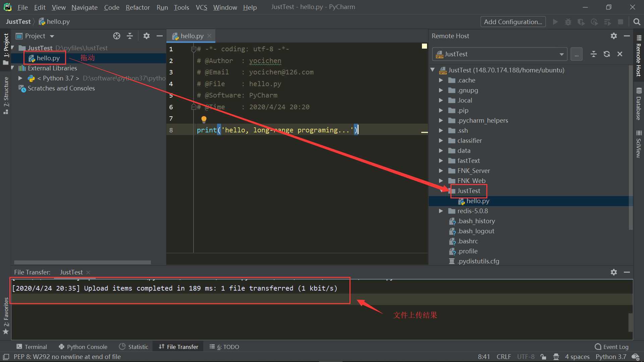This screenshot has height=362, width=644.
Task: Toggle the Statistic tool window
Action: (x=133, y=347)
